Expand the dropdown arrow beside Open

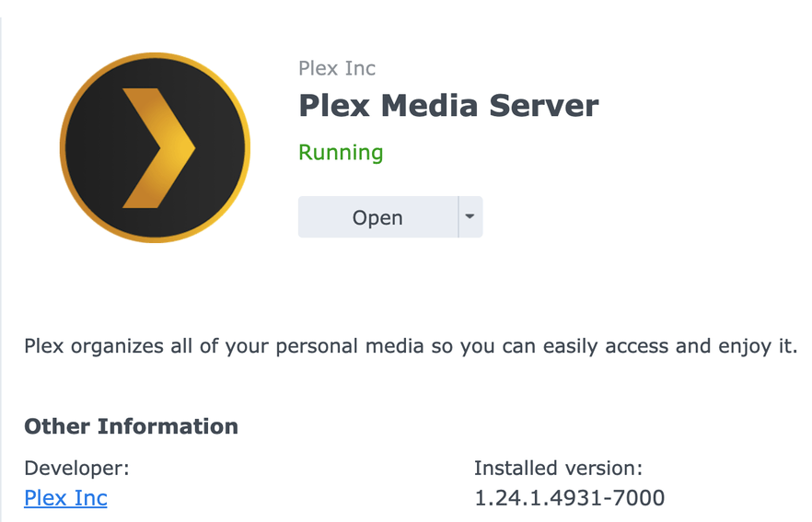[470, 217]
